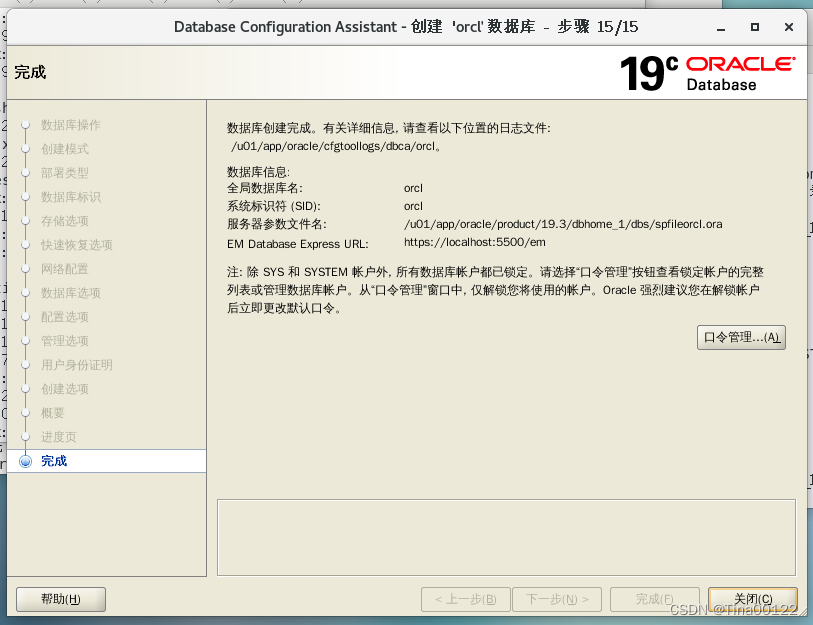This screenshot has height=625, width=813.
Task: Click the blue active step bullet beside 完成
Action: tap(25, 461)
